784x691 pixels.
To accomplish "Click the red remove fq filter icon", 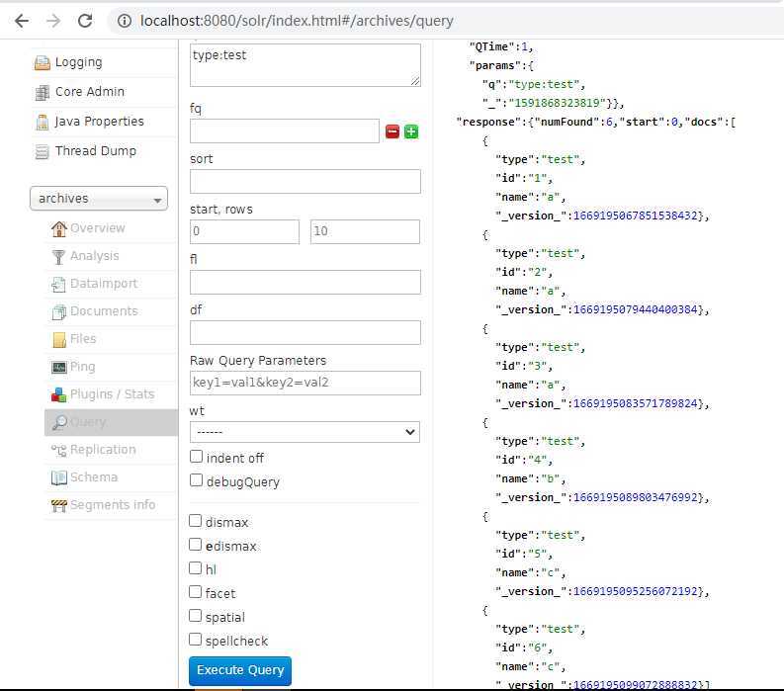I will (392, 131).
